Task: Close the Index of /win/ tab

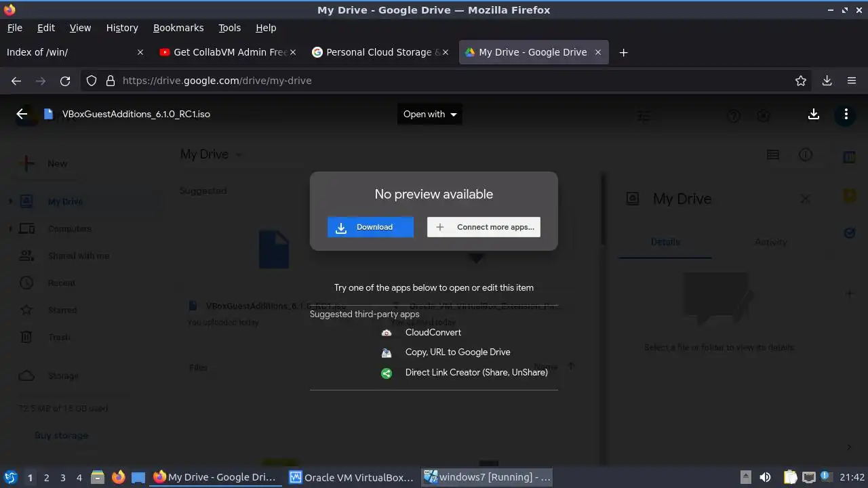Action: (140, 52)
